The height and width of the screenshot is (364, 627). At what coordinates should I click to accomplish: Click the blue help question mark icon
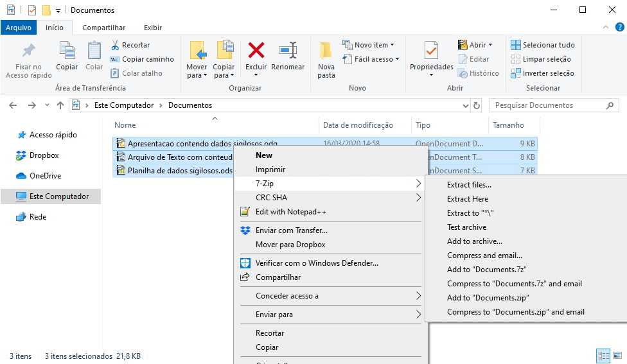(619, 27)
